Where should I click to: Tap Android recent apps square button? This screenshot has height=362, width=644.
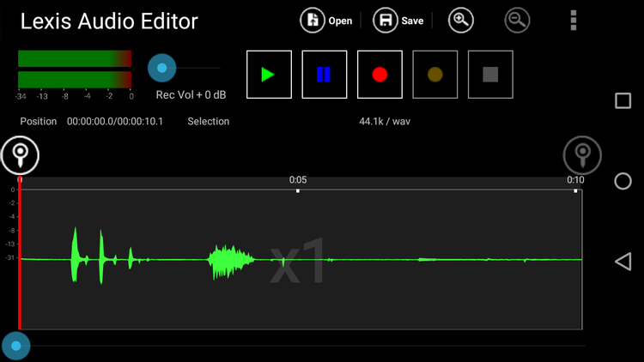pos(623,100)
